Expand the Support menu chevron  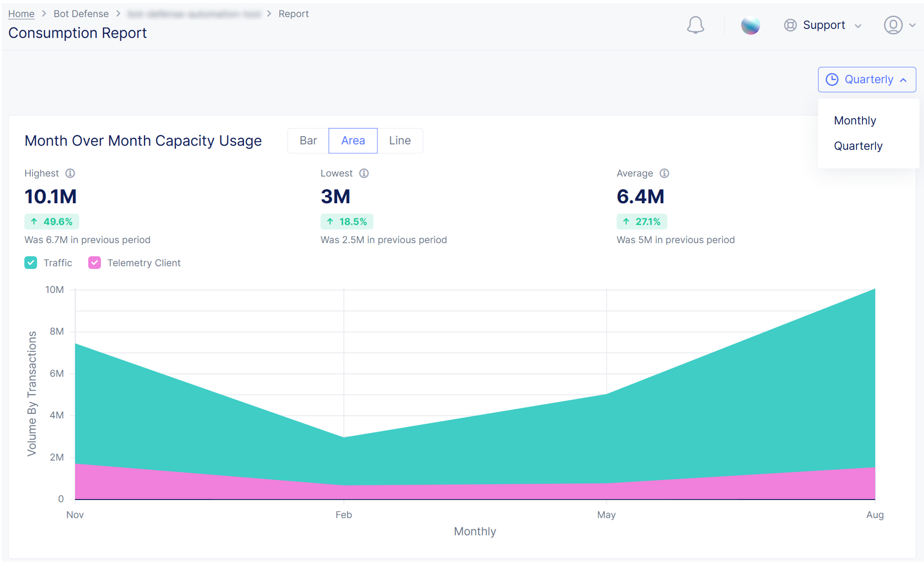tap(858, 26)
